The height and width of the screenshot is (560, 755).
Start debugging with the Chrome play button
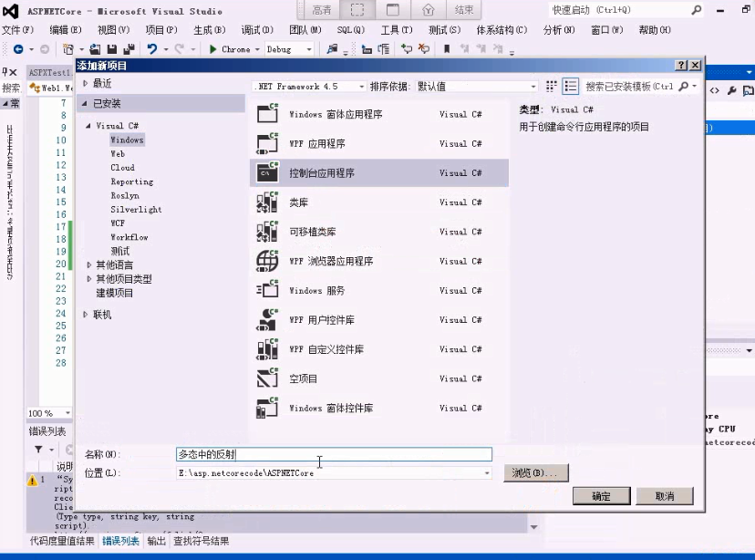(212, 49)
